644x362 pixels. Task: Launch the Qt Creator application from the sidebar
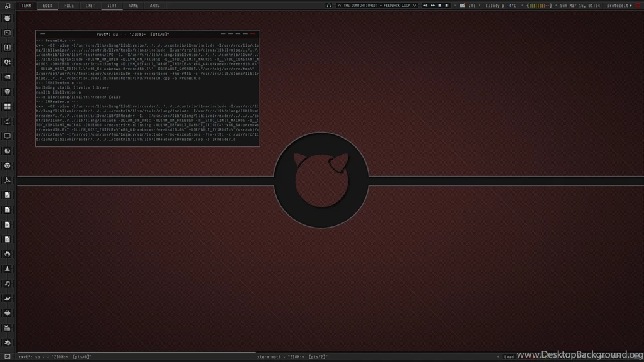tap(8, 62)
